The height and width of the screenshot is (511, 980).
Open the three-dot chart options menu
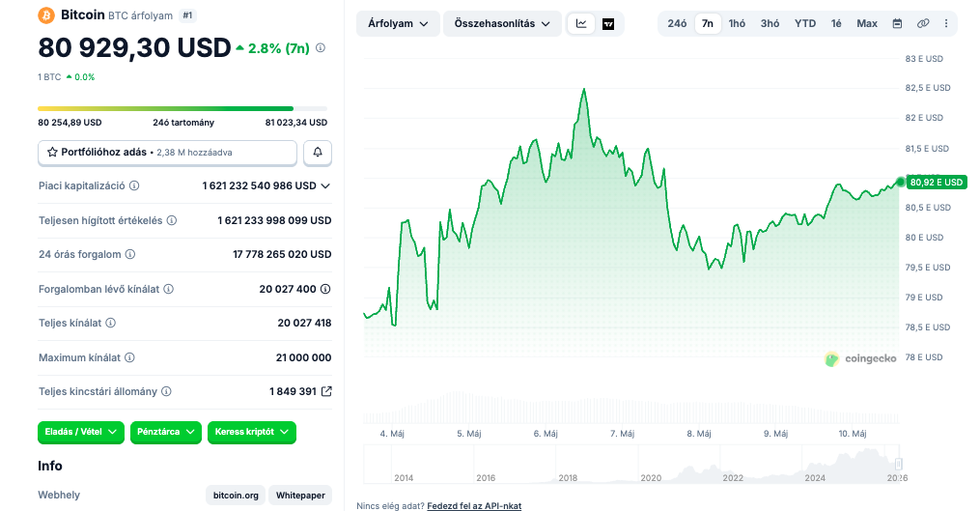tap(945, 24)
